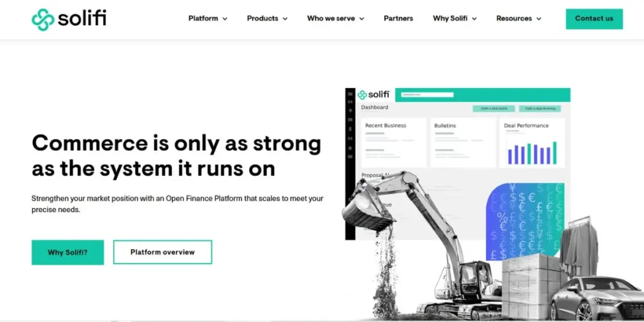The image size is (644, 322).
Task: Expand the Why Solifi chevron
Action: pyautogui.click(x=474, y=19)
